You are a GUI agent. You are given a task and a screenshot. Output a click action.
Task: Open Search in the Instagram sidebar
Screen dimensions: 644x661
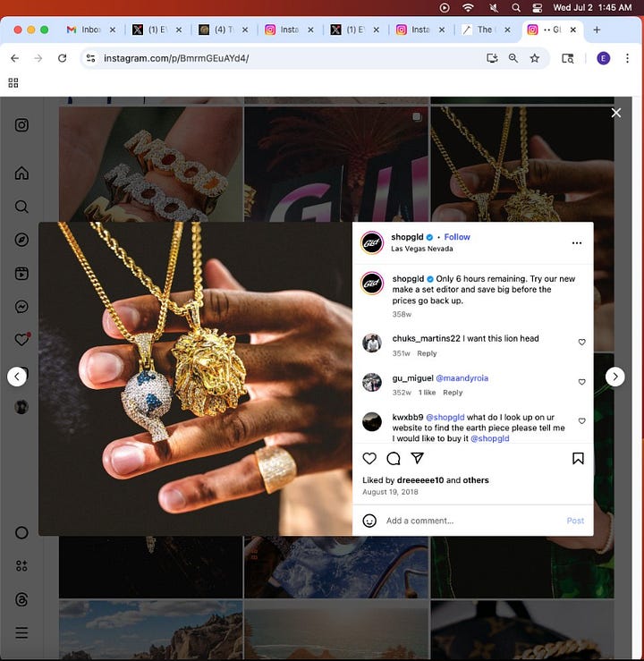coord(21,207)
